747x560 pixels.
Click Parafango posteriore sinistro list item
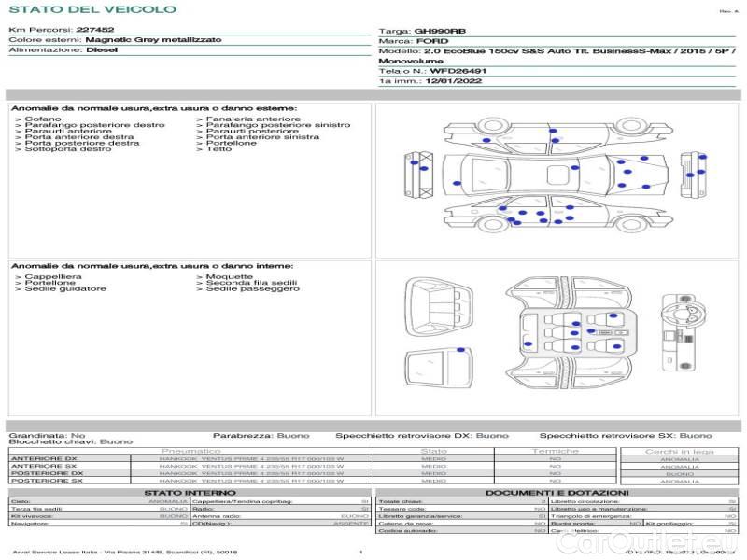pyautogui.click(x=277, y=125)
